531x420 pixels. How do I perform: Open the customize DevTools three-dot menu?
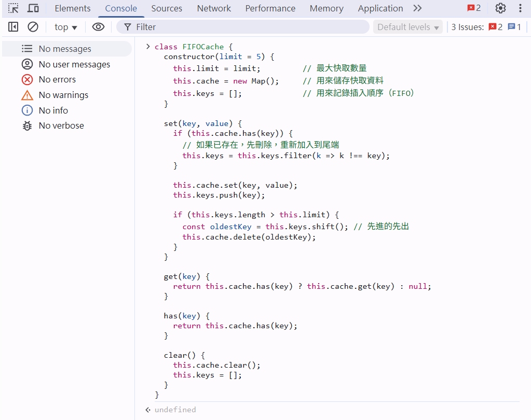coord(520,8)
